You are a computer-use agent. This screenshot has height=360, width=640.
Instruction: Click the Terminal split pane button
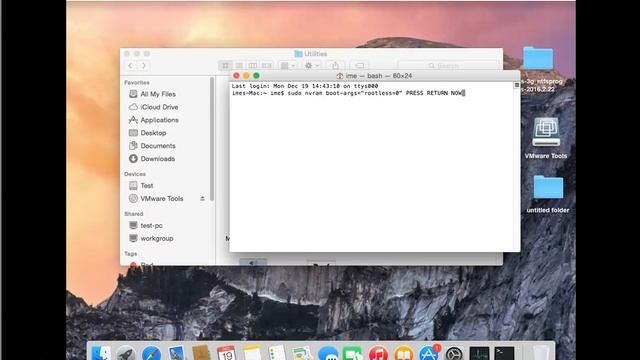pyautogui.click(x=516, y=85)
